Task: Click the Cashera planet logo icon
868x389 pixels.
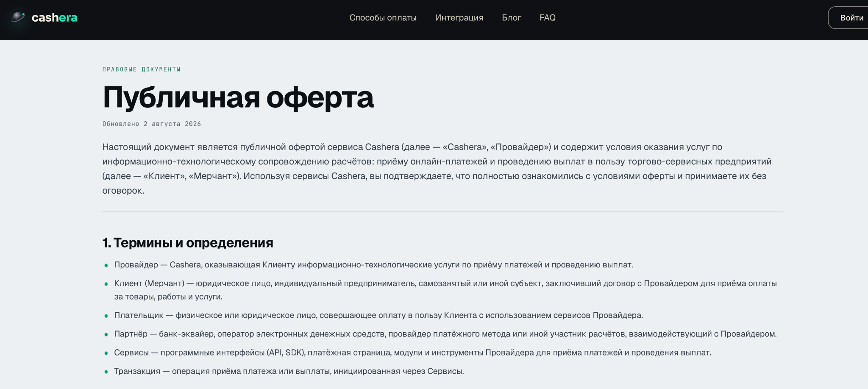Action: pos(18,17)
